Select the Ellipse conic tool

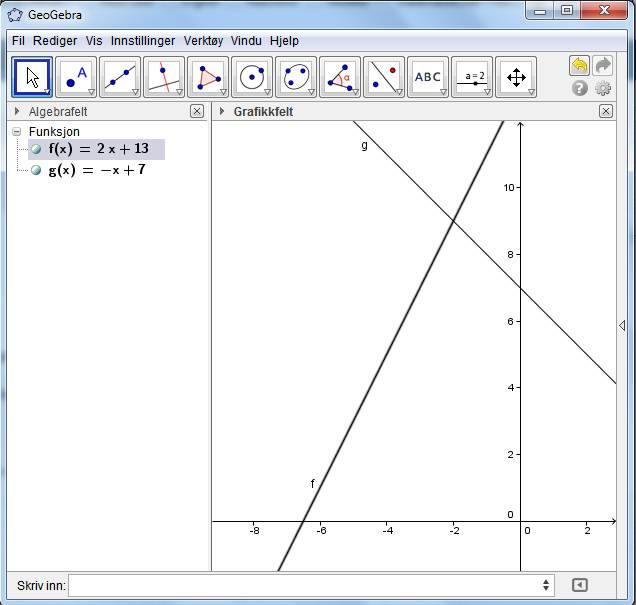[296, 77]
